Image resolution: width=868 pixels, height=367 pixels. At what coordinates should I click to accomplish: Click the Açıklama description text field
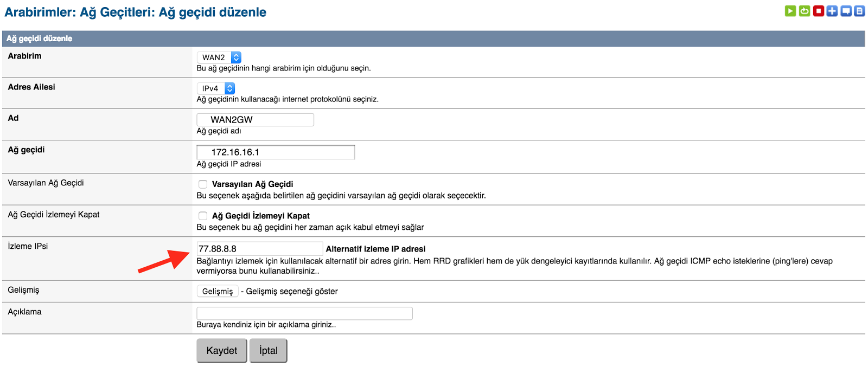tap(304, 313)
